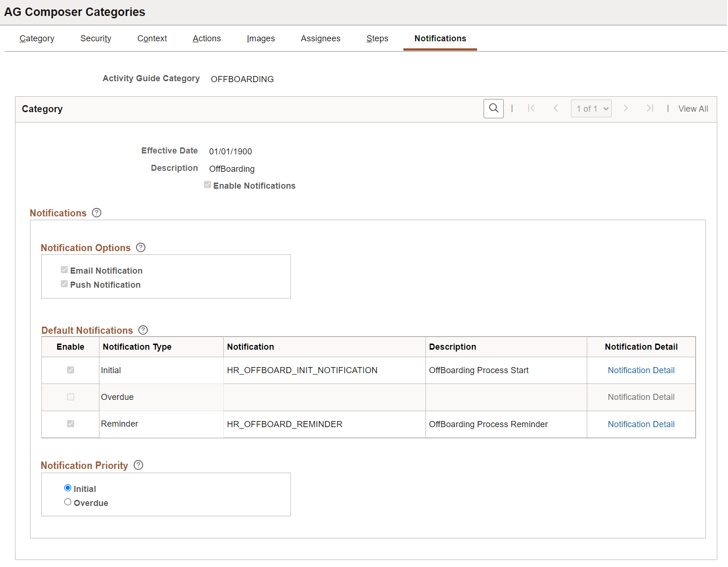
Task: Open Notification Detail for the Initial notification
Action: click(x=641, y=370)
